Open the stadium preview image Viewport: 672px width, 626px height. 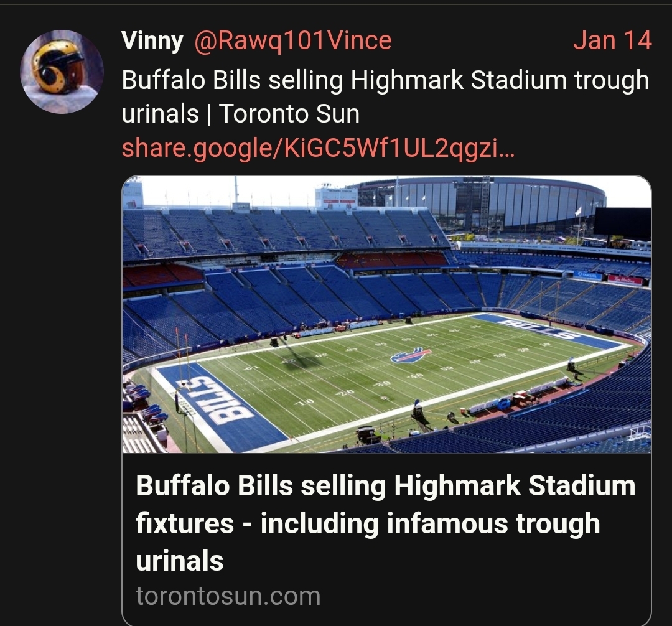pyautogui.click(x=386, y=314)
